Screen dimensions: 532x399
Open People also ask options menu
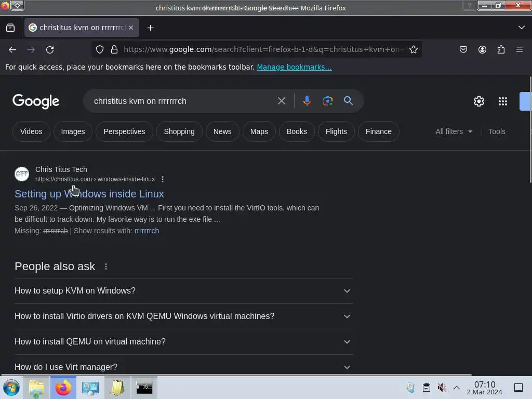point(106,267)
